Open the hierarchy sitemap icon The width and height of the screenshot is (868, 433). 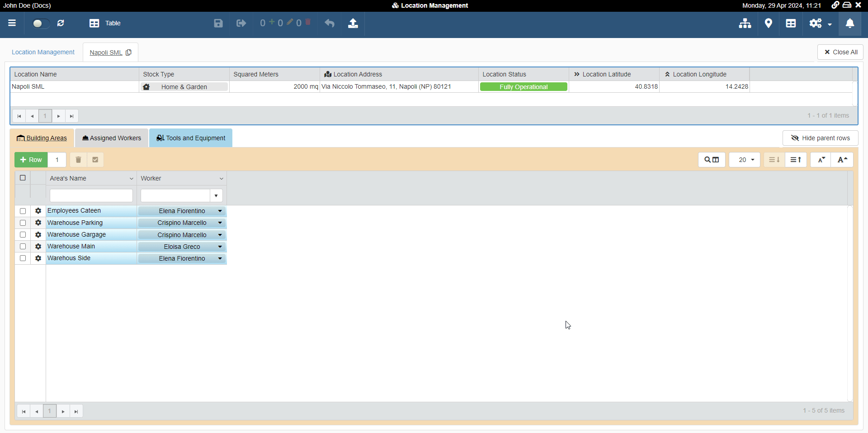pyautogui.click(x=745, y=23)
